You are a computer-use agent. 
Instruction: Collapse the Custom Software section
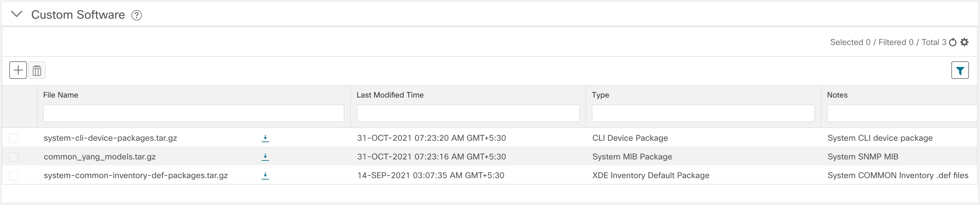click(17, 14)
